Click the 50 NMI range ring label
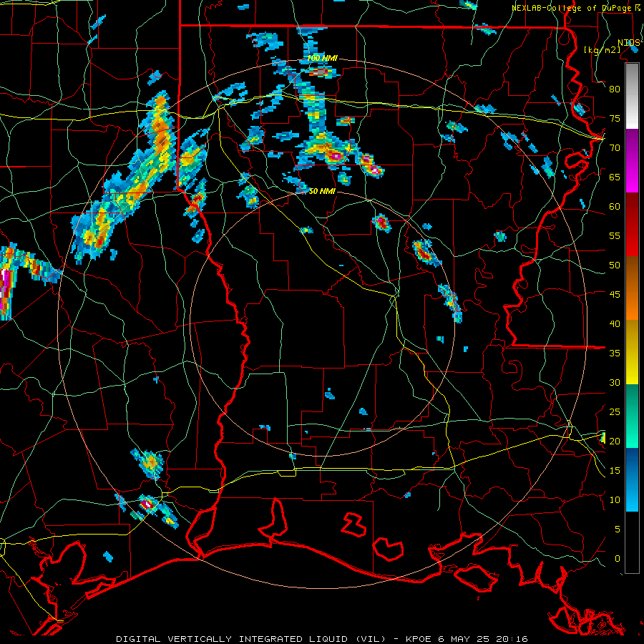The height and width of the screenshot is (644, 644). pyautogui.click(x=321, y=191)
